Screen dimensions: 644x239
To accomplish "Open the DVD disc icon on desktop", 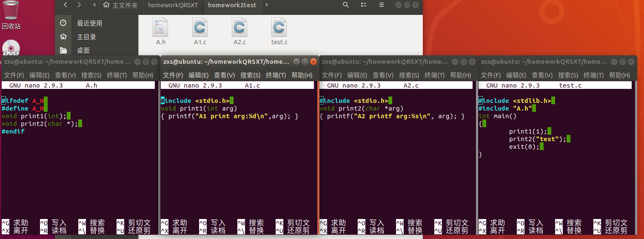I will point(11,48).
